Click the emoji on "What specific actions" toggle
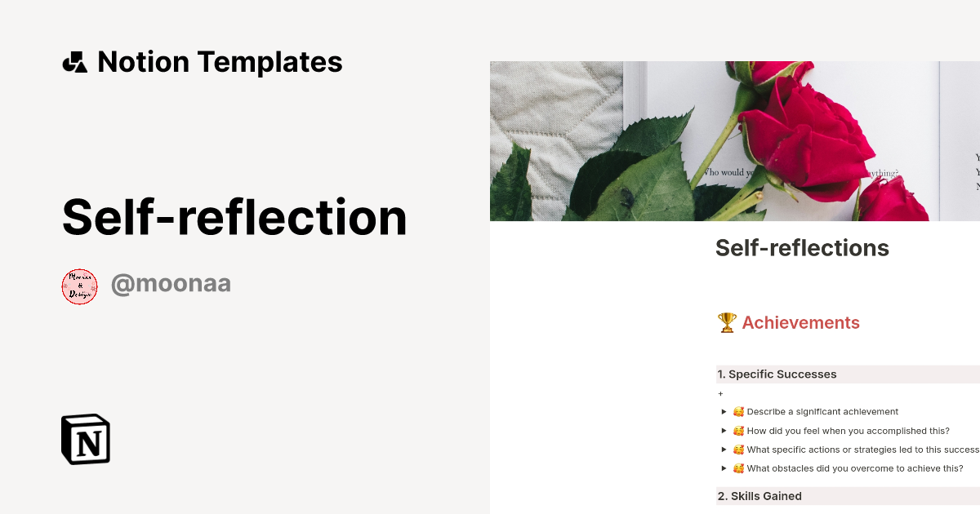Viewport: 980px width, 514px height. (x=738, y=449)
